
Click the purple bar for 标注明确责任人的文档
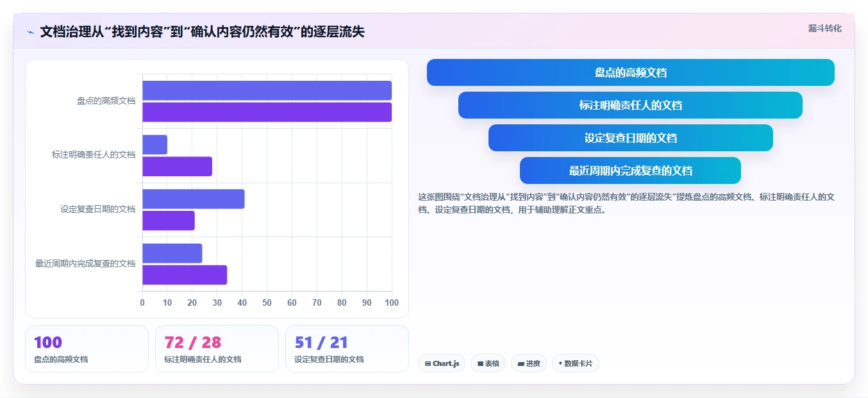click(x=177, y=167)
